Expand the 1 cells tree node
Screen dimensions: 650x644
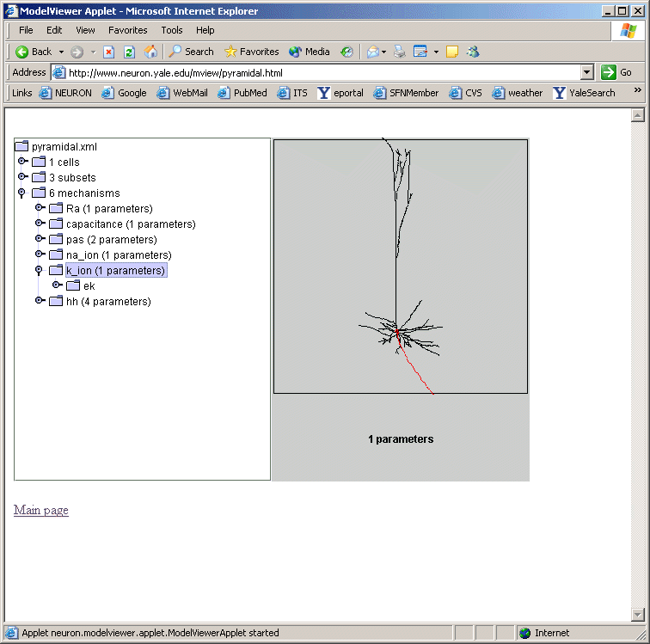(x=22, y=162)
